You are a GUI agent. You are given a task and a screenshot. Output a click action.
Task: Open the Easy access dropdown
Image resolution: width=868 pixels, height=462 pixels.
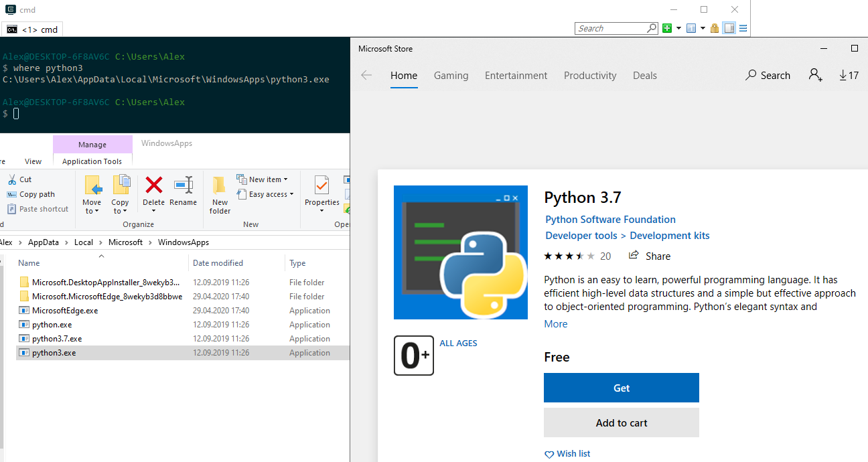[x=265, y=194]
